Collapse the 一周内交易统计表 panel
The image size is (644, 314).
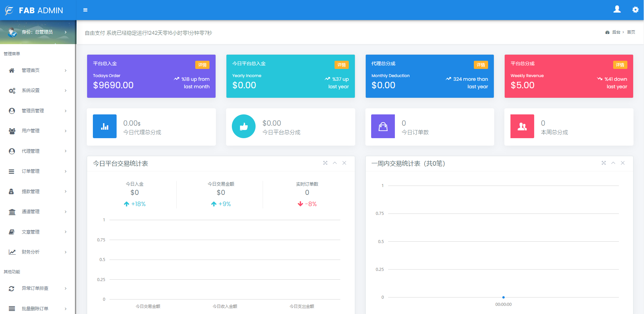pos(613,163)
